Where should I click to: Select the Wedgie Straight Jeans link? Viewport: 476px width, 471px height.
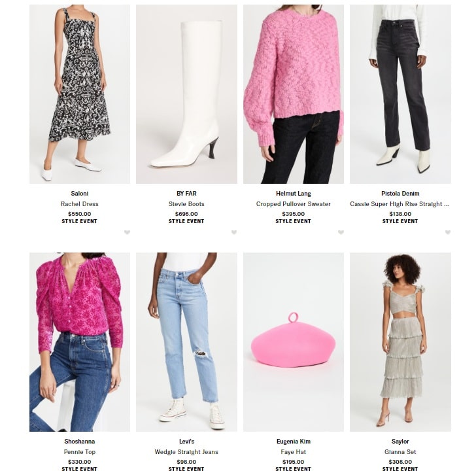pyautogui.click(x=186, y=452)
